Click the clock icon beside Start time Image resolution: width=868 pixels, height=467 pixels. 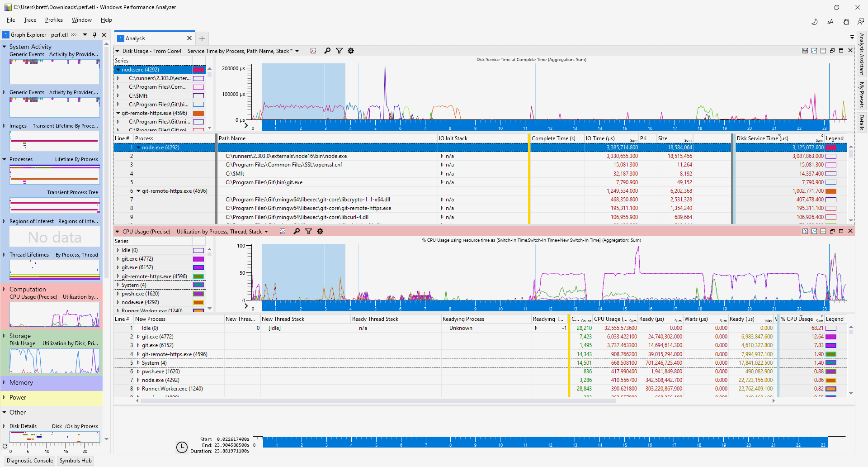click(x=182, y=448)
